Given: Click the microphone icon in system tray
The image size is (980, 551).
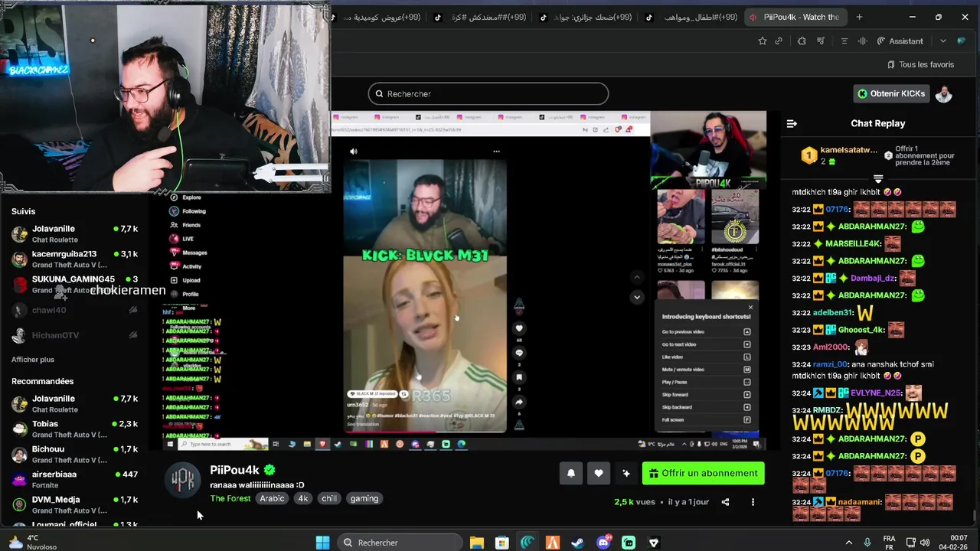Looking at the screenshot, I should 867,543.
